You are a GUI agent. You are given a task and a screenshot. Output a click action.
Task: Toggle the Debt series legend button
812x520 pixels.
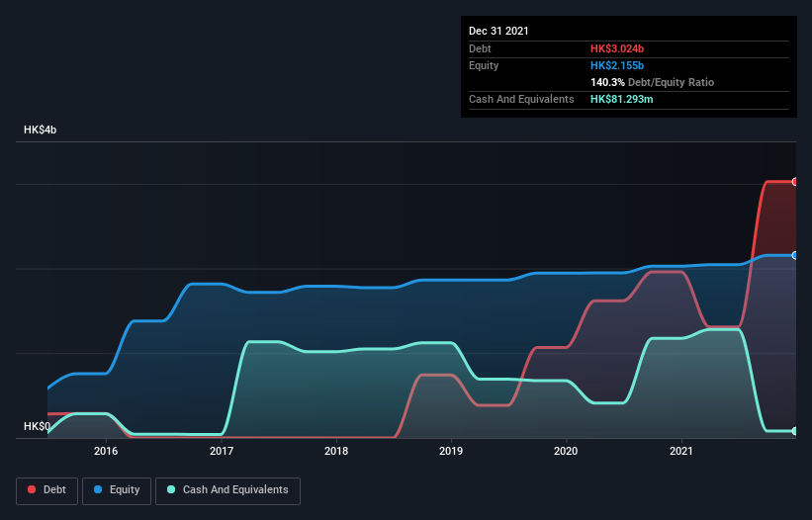pyautogui.click(x=46, y=490)
